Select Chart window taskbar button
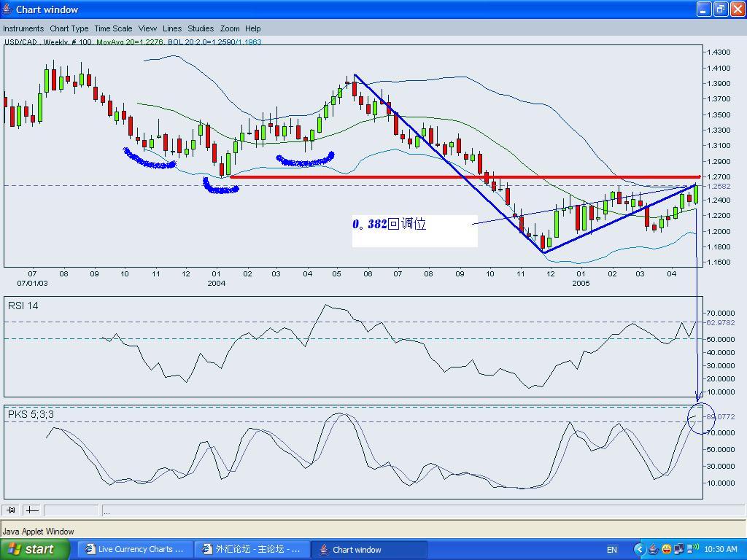The width and height of the screenshot is (747, 560). pyautogui.click(x=368, y=550)
